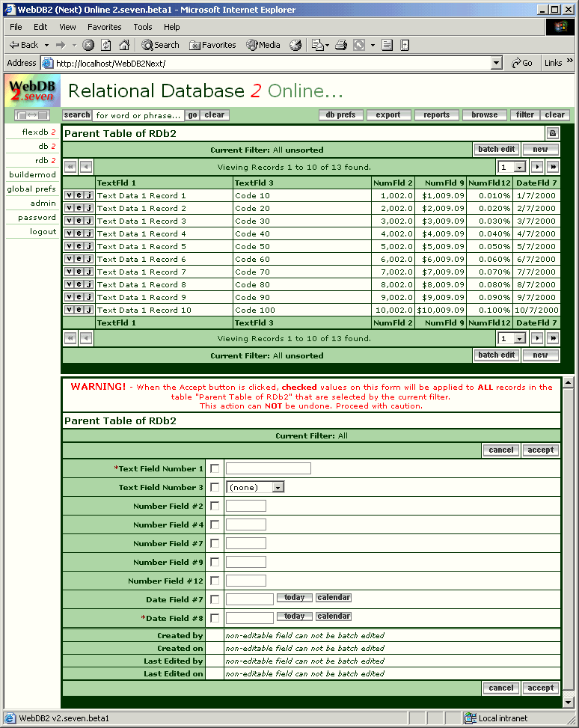Open the Tools menu

[x=143, y=27]
